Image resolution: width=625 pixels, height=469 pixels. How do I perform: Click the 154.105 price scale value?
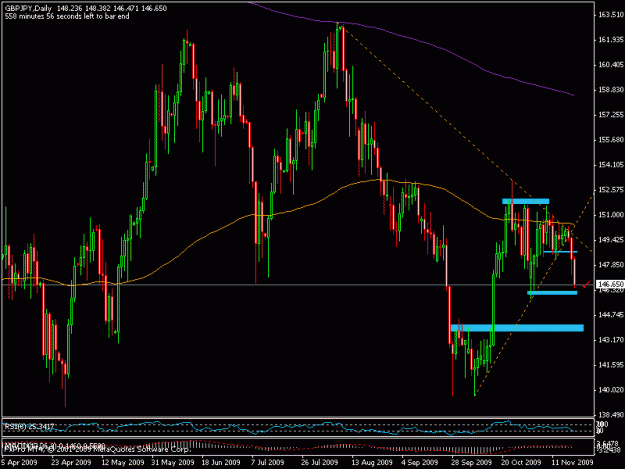coord(610,165)
